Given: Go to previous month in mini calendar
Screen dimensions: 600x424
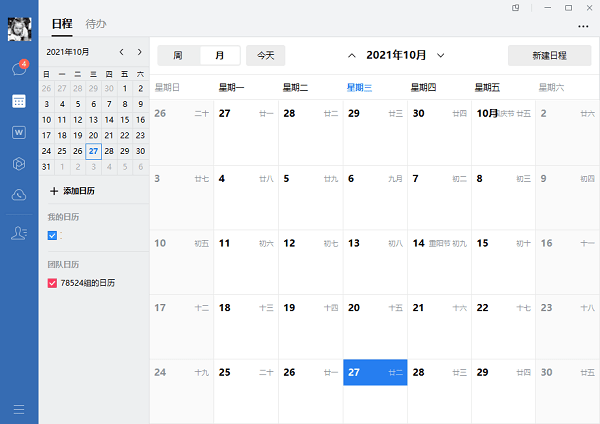Looking at the screenshot, I should pyautogui.click(x=121, y=51).
